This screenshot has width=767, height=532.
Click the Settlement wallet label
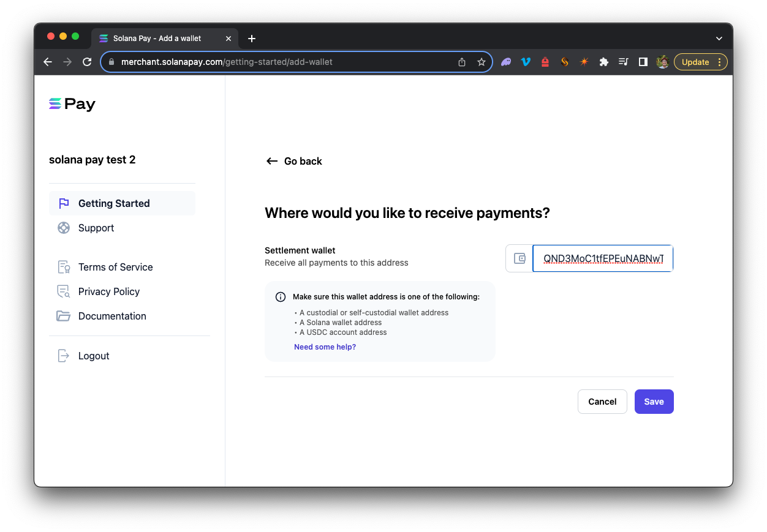(300, 250)
